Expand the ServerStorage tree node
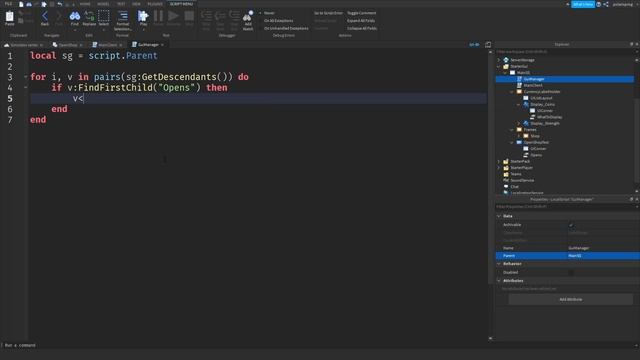 coord(499,60)
